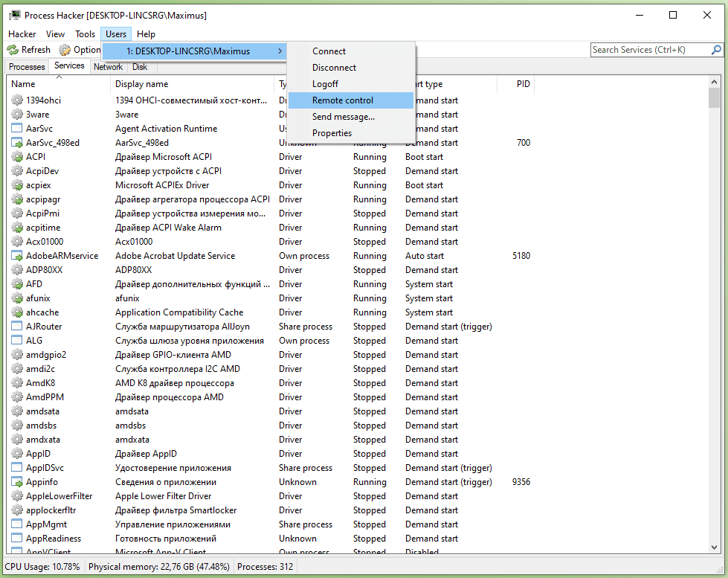The image size is (728, 578).
Task: Click Adobe Acrobat Update Service display name
Action: (x=175, y=256)
